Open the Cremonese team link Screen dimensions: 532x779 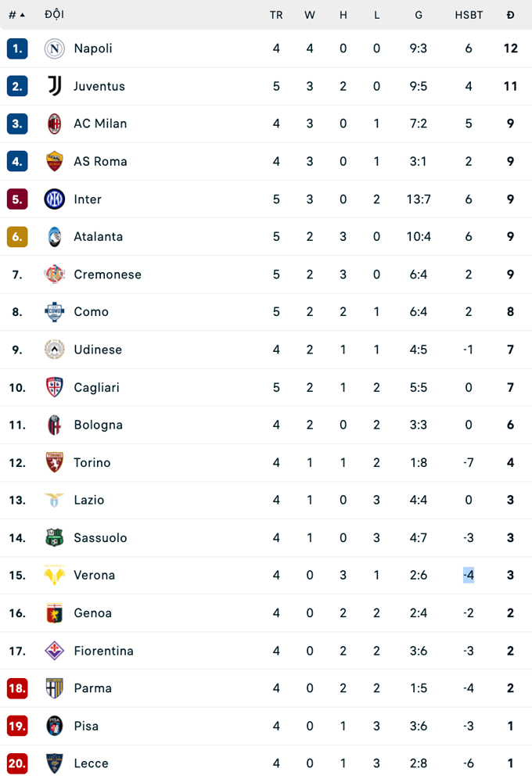pyautogui.click(x=107, y=275)
